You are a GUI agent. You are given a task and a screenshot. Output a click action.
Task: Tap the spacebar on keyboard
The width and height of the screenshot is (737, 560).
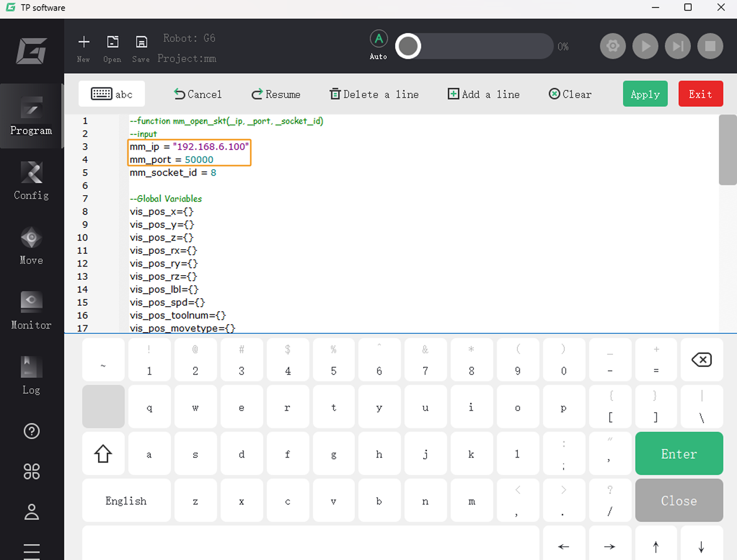coord(310,543)
